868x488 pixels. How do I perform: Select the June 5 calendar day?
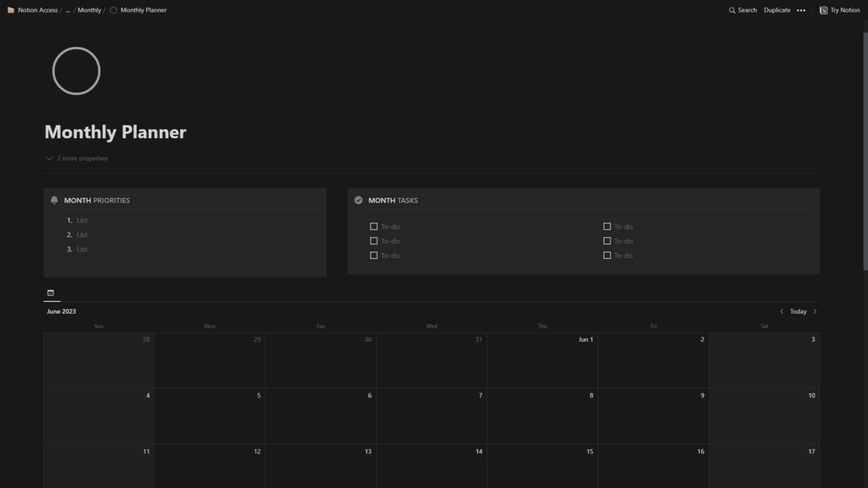(210, 416)
